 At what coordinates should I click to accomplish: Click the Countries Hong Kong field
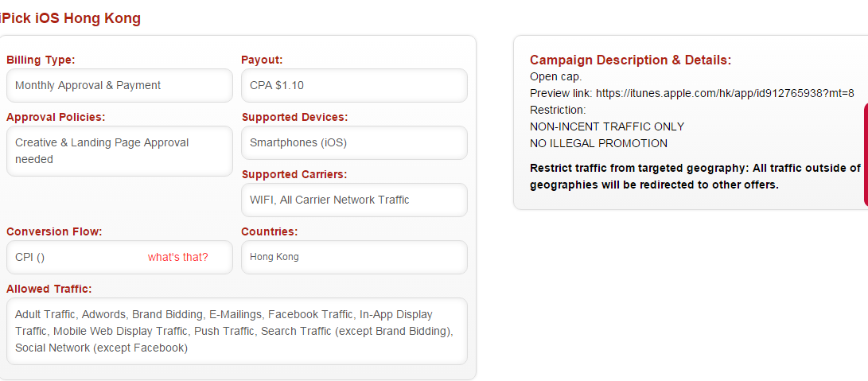(x=353, y=257)
